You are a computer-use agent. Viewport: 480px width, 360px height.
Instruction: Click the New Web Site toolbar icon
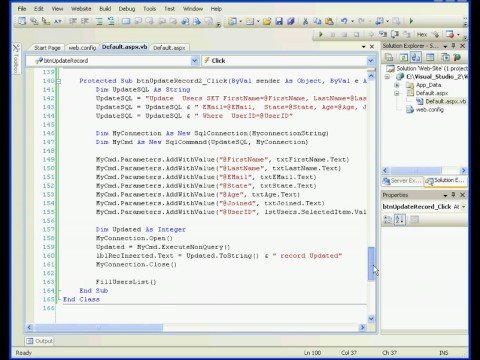pyautogui.click(x=233, y=22)
